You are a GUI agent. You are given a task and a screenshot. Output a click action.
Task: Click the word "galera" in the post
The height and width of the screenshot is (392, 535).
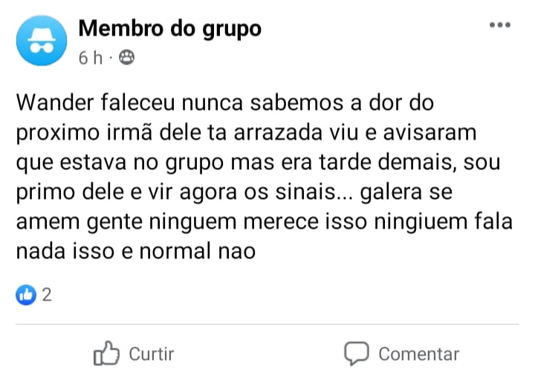pos(392,192)
